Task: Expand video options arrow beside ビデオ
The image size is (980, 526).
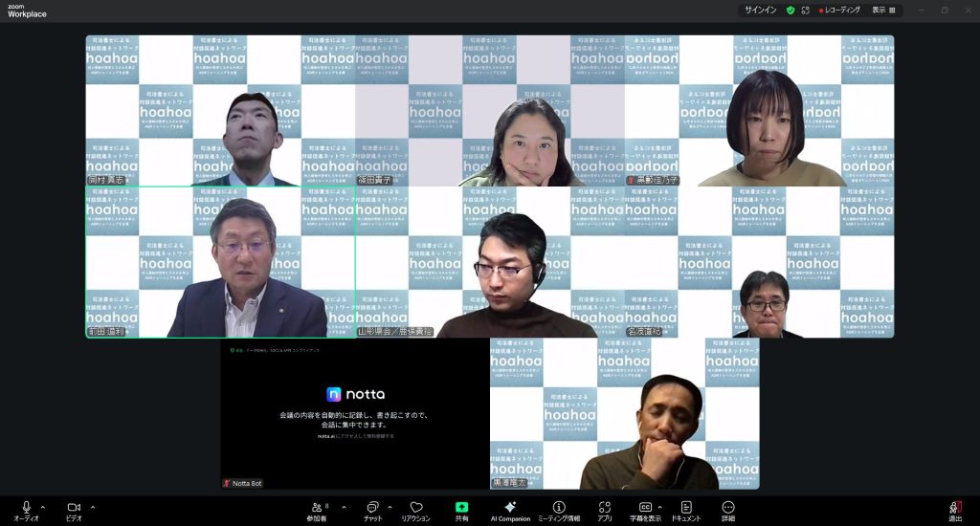Action: (x=93, y=507)
